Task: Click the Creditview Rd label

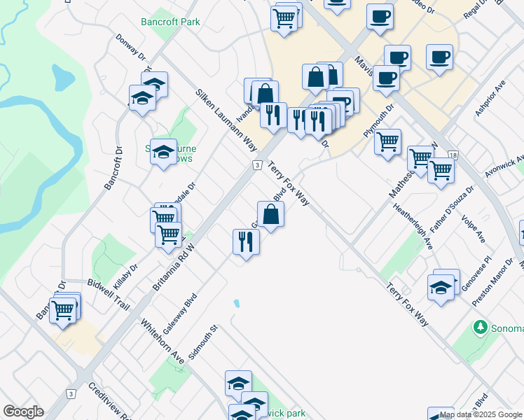Action: 109,401
